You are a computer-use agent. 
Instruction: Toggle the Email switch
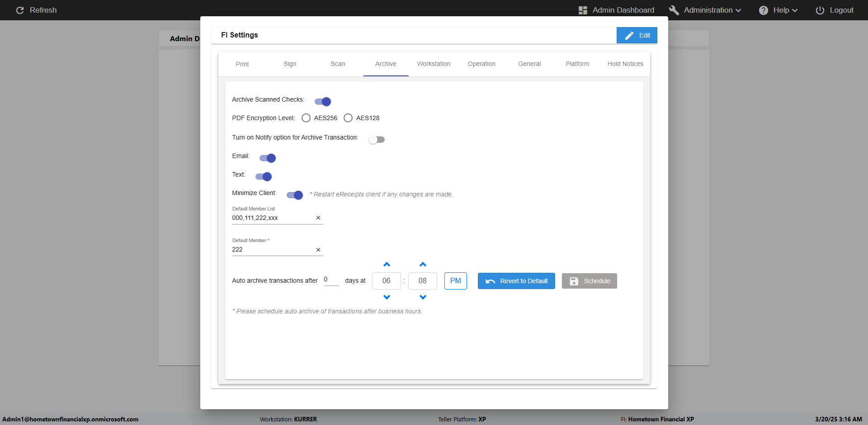tap(268, 158)
